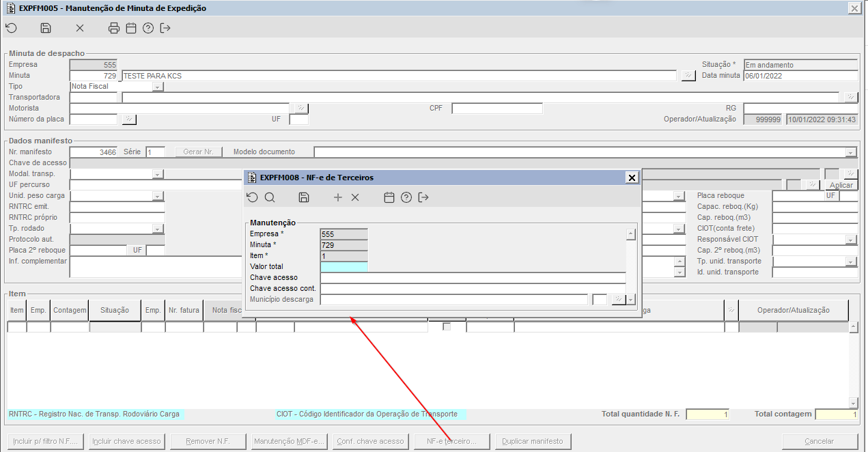The width and height of the screenshot is (868, 452).
Task: Click the Chave acesso input field
Action: [473, 278]
